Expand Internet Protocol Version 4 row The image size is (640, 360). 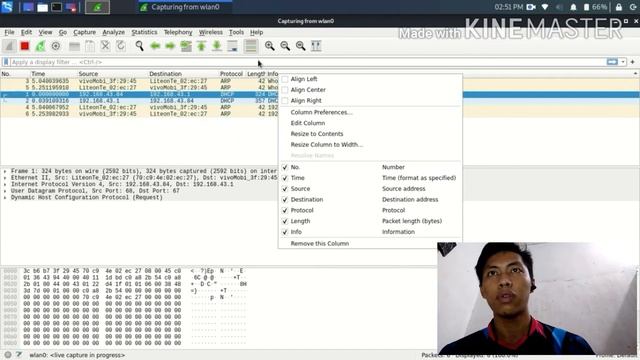(x=5, y=184)
